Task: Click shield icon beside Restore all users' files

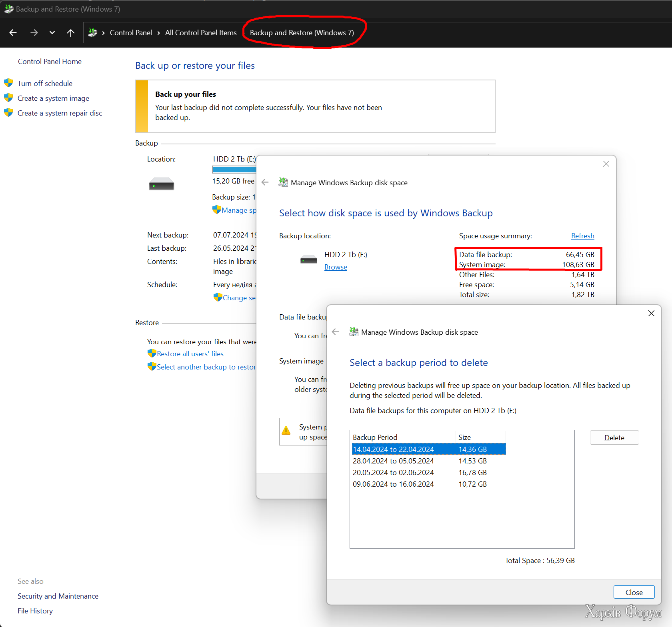Action: point(152,353)
